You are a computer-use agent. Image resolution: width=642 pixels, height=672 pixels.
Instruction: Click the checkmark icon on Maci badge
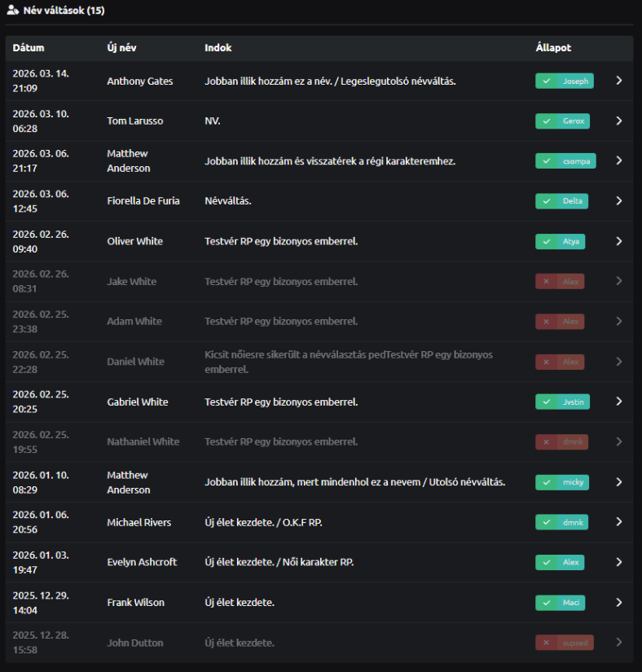click(547, 603)
